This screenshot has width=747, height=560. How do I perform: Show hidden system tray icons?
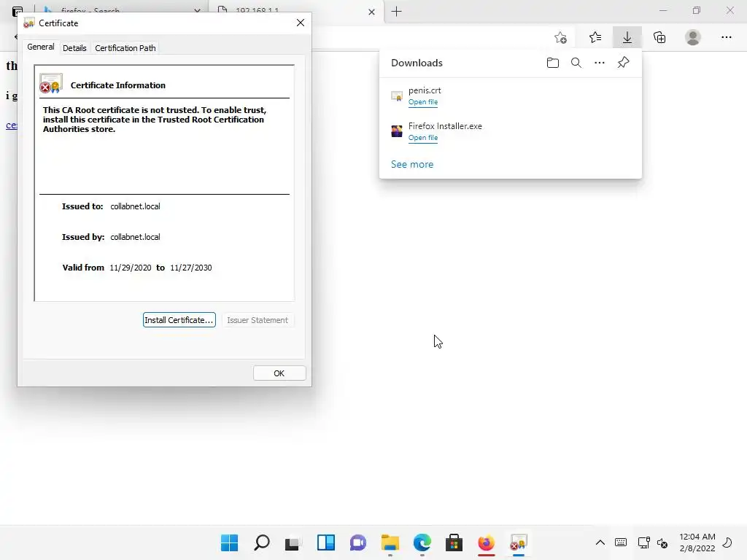coord(600,542)
